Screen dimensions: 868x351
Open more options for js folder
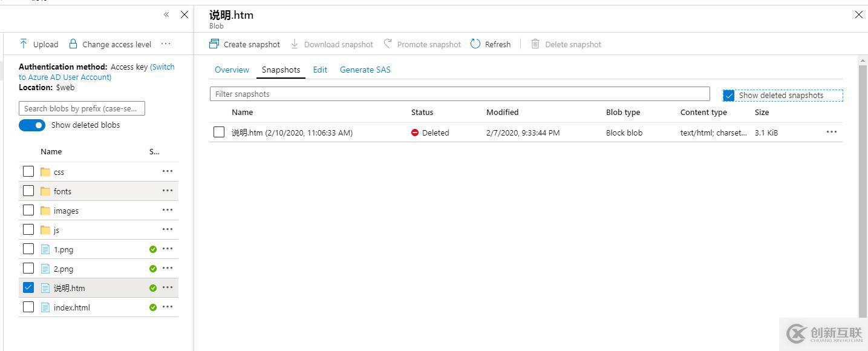click(x=168, y=229)
